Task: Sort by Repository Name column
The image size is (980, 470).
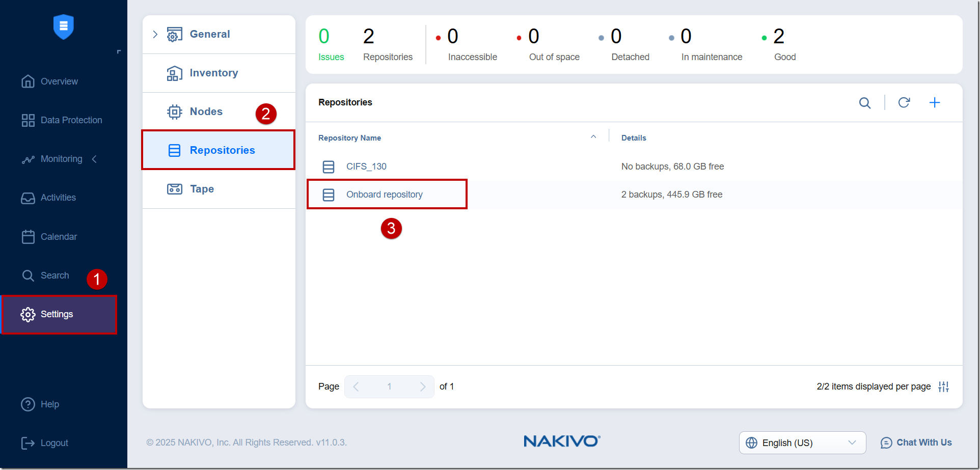Action: (x=349, y=138)
